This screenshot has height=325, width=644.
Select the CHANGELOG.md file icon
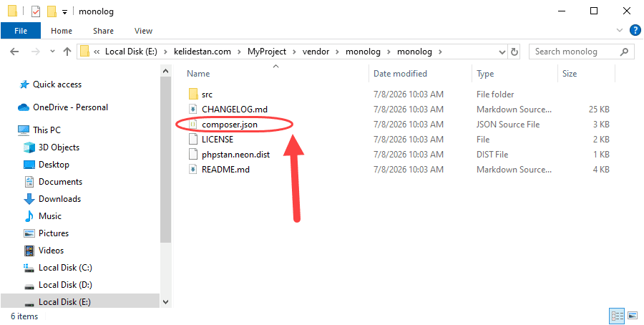pyautogui.click(x=193, y=110)
